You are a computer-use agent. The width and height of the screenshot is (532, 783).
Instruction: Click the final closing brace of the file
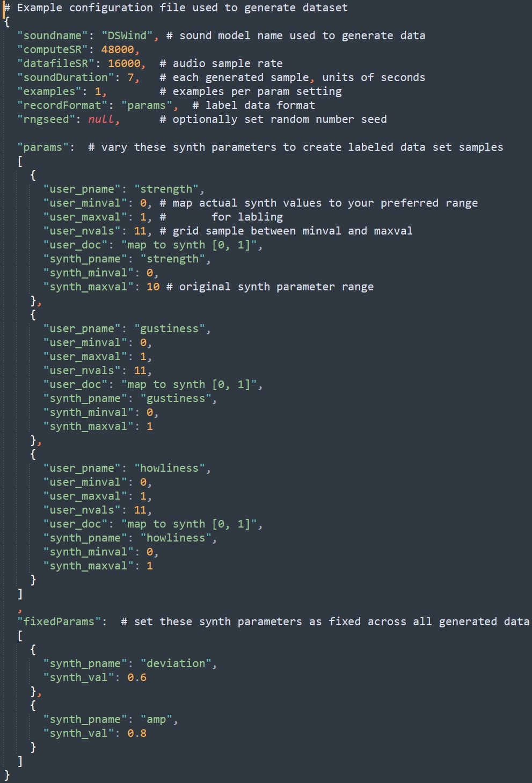tap(7, 775)
